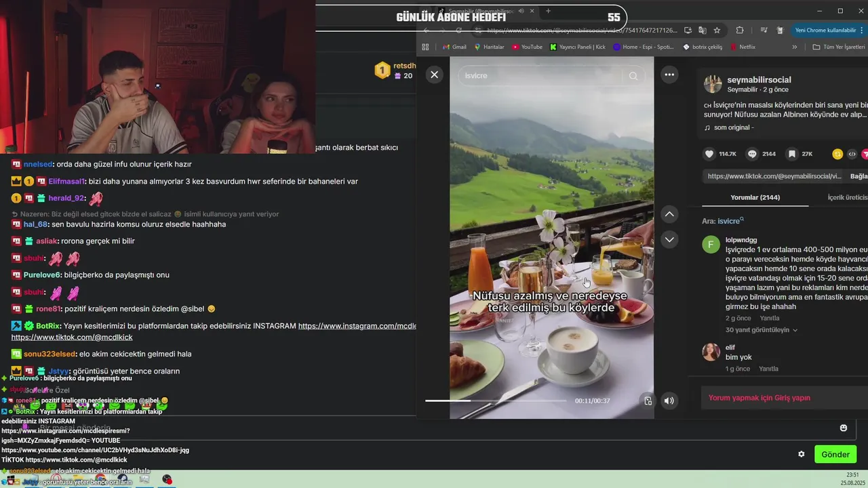The image size is (868, 488).
Task: Click the som original music link
Action: pyautogui.click(x=734, y=127)
